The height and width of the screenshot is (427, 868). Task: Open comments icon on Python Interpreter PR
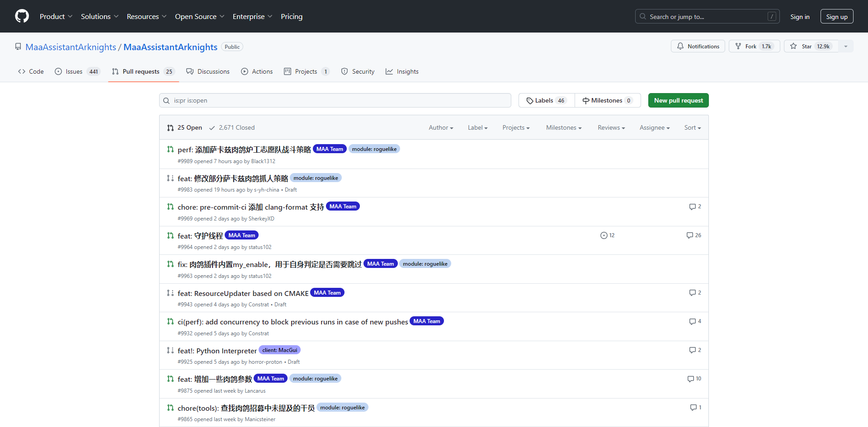click(695, 350)
